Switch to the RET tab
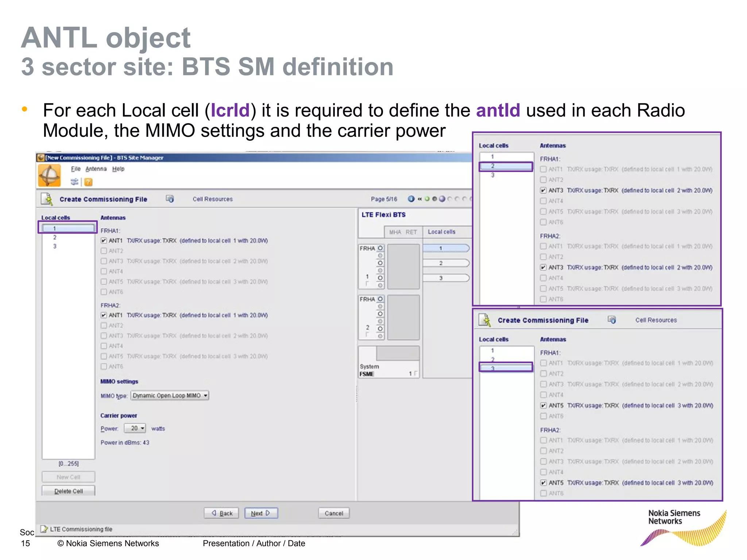Viewport: 747px width, 560px height. [411, 232]
